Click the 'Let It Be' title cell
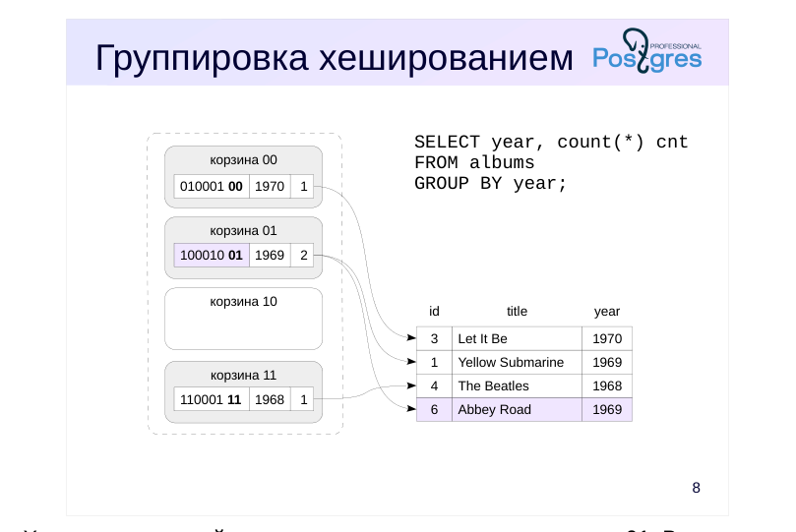The image size is (796, 532). tap(517, 339)
